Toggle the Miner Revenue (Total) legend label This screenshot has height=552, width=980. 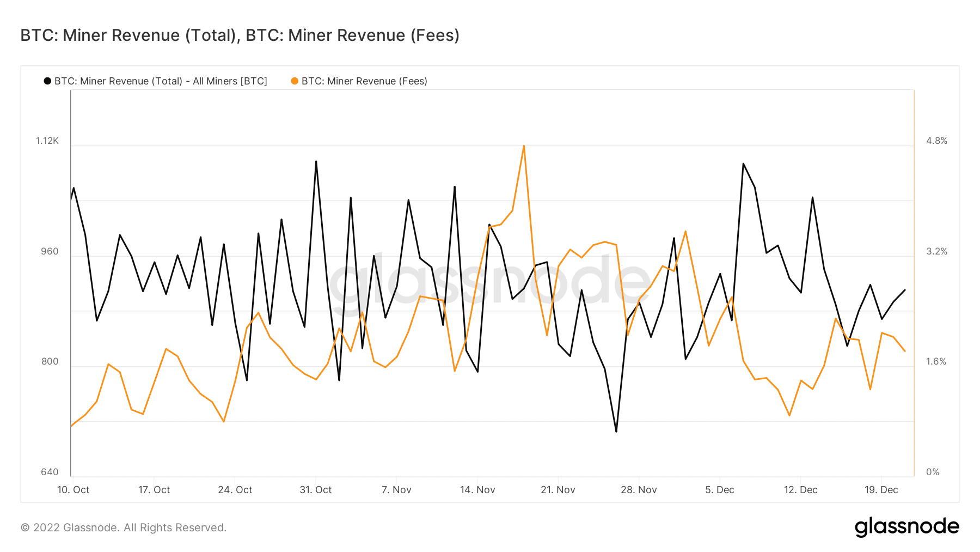click(x=161, y=81)
